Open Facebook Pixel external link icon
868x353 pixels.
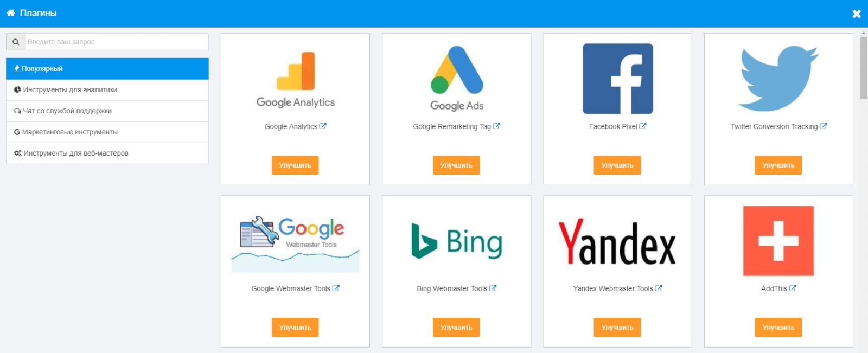643,126
